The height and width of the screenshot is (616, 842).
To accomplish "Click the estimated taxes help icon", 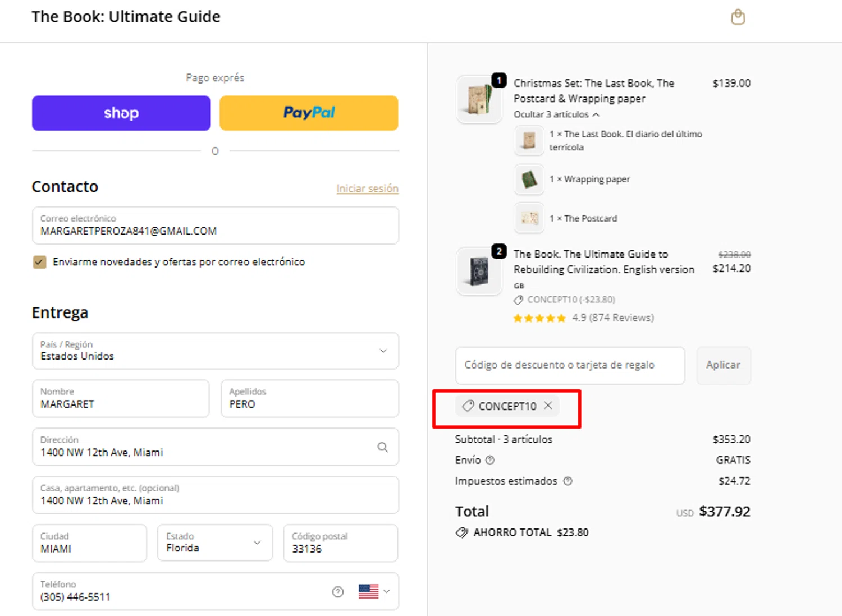I will (x=568, y=481).
